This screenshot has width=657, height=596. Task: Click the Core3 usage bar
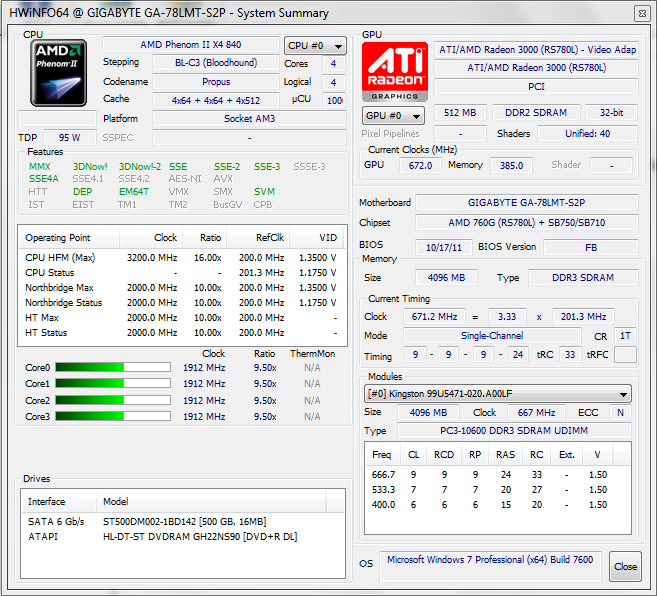click(112, 416)
